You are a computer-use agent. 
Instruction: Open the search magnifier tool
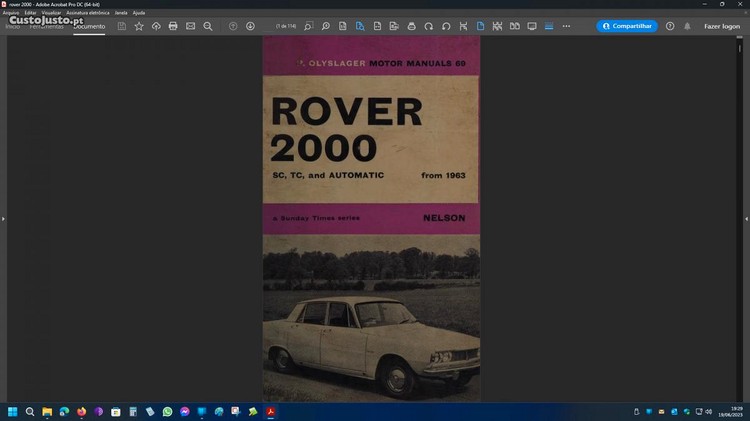pyautogui.click(x=208, y=26)
